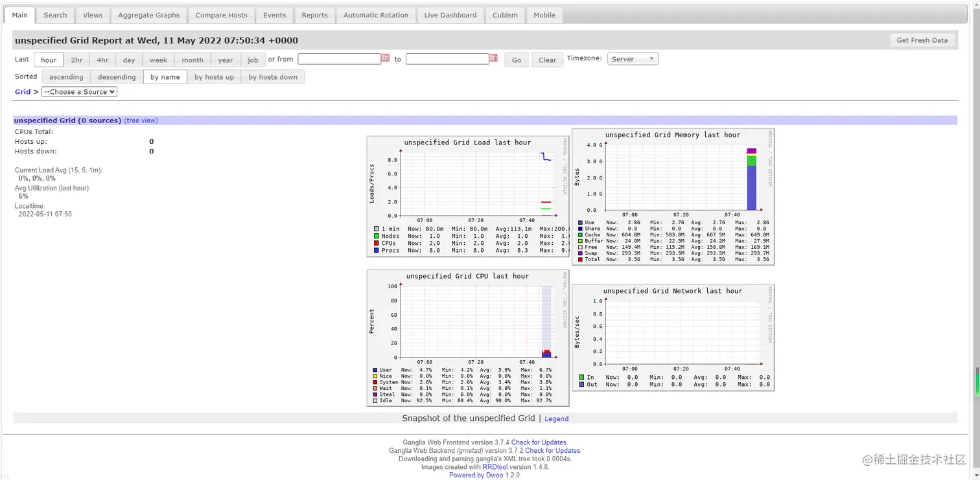Click the grid report title heading
The width and height of the screenshot is (980, 480).
pyautogui.click(x=156, y=40)
